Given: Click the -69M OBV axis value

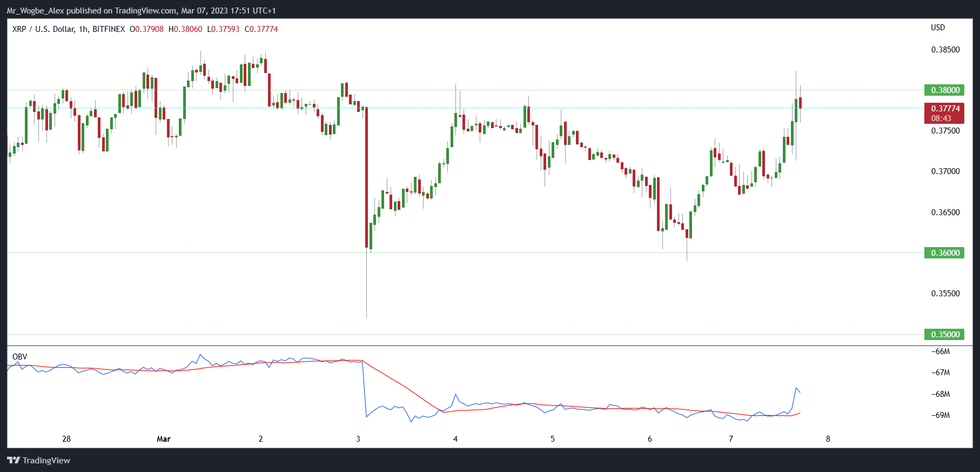Looking at the screenshot, I should [940, 415].
